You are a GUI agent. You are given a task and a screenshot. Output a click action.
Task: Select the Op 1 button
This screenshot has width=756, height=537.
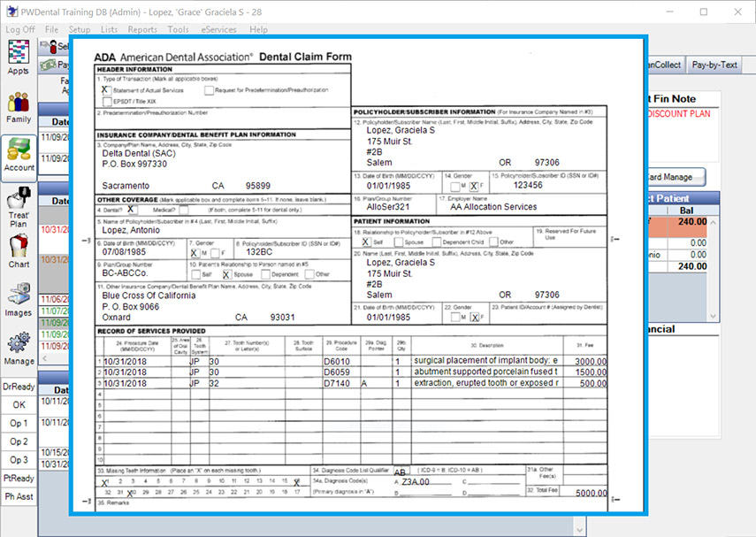click(19, 423)
